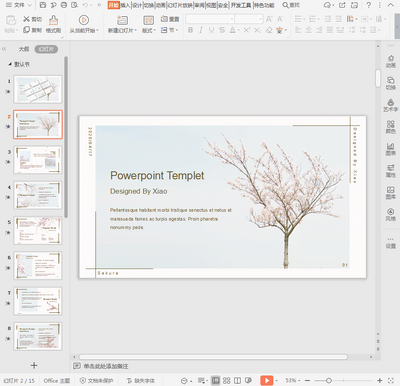Screen dimensions: 400x386
Task: Click the Decrease Font Size icon
Action: tap(280, 19)
